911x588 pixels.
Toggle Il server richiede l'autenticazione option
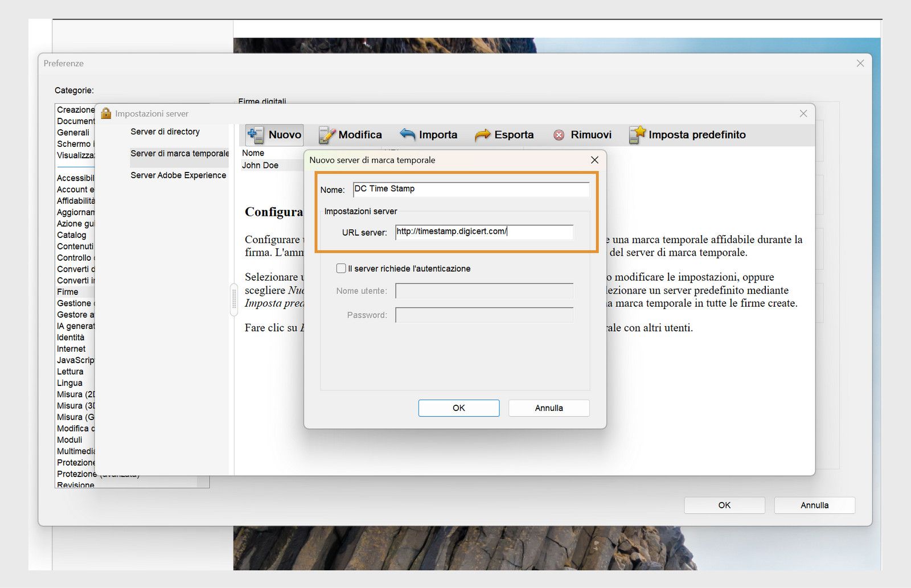point(341,268)
